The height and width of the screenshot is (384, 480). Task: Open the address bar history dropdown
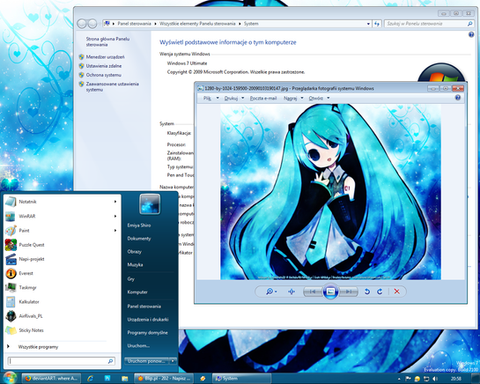pos(368,24)
